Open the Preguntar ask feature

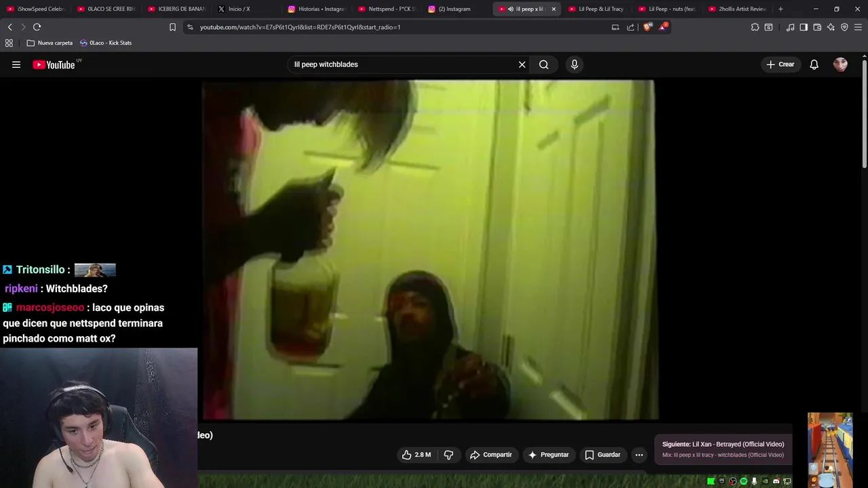pyautogui.click(x=548, y=455)
